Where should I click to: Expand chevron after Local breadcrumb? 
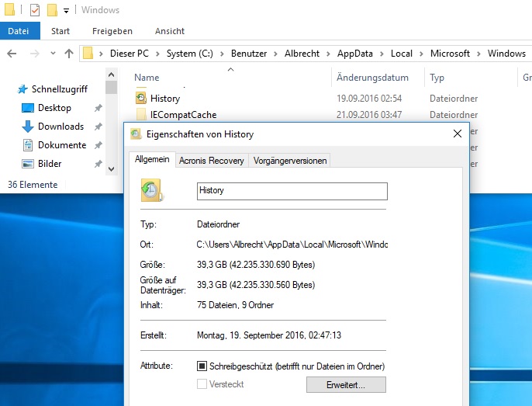pos(421,54)
